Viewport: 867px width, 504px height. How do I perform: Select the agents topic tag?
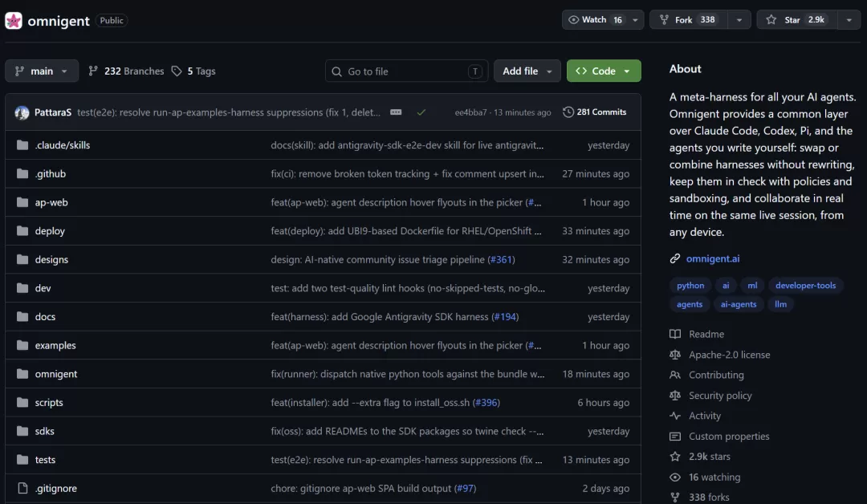tap(690, 304)
